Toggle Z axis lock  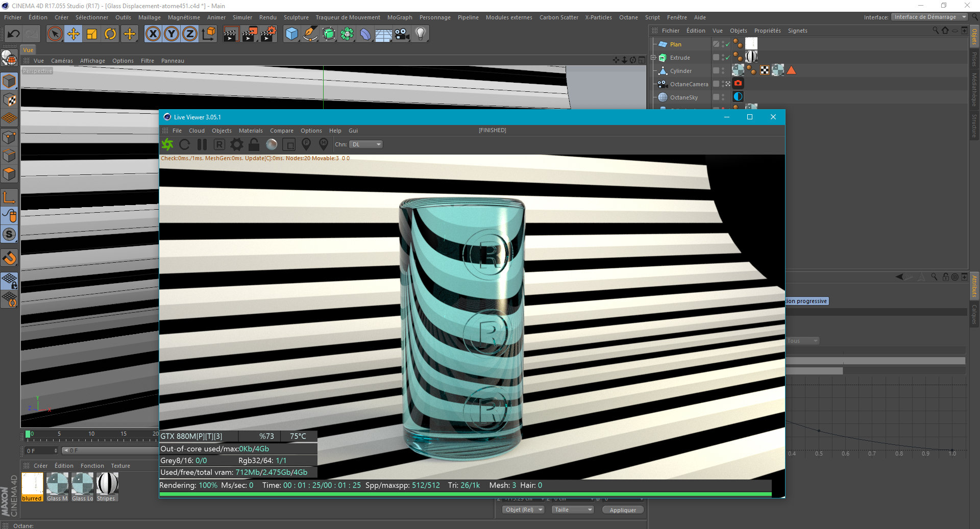pyautogui.click(x=189, y=34)
